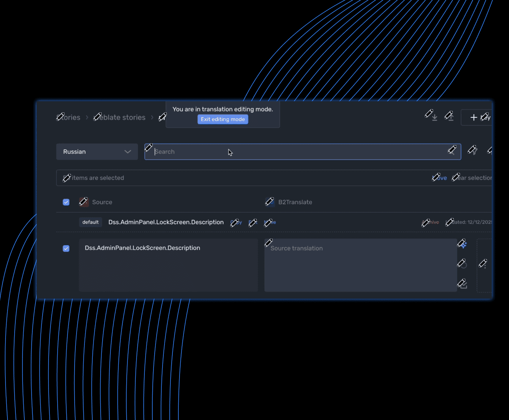The image size is (509, 420).
Task: Click Clear selection in the selection bar
Action: (472, 178)
